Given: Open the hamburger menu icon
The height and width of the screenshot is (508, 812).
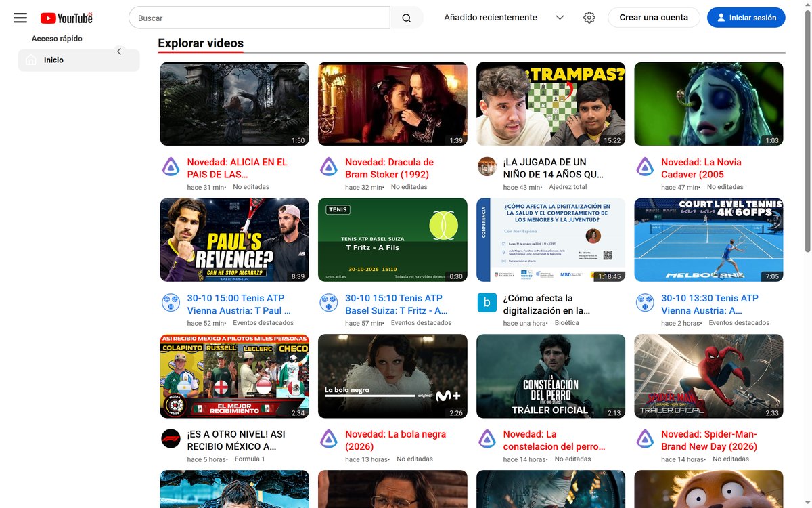Looking at the screenshot, I should tap(20, 18).
